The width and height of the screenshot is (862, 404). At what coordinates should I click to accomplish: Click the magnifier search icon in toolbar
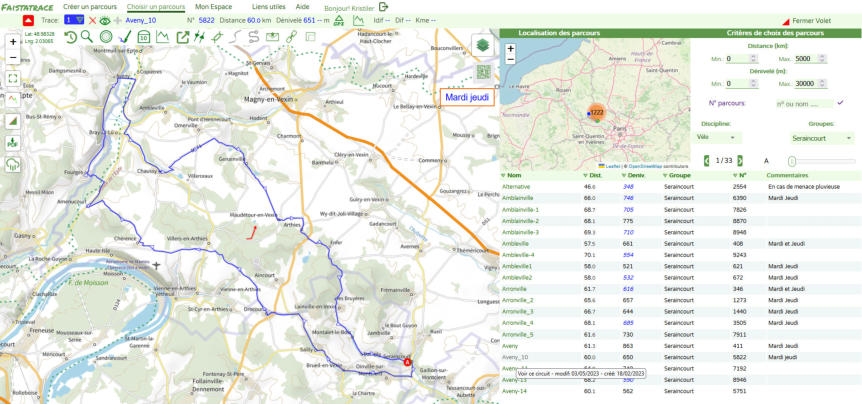pos(88,38)
